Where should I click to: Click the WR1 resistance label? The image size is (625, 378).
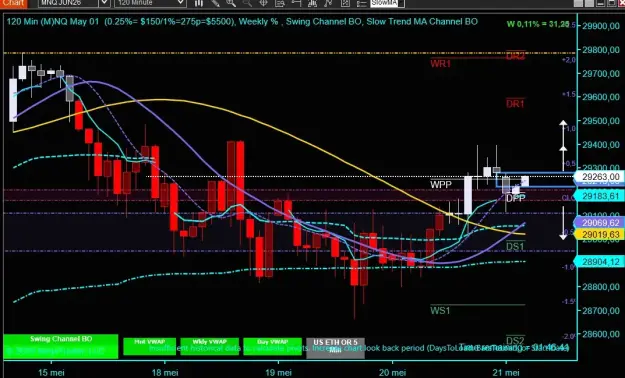tap(440, 64)
